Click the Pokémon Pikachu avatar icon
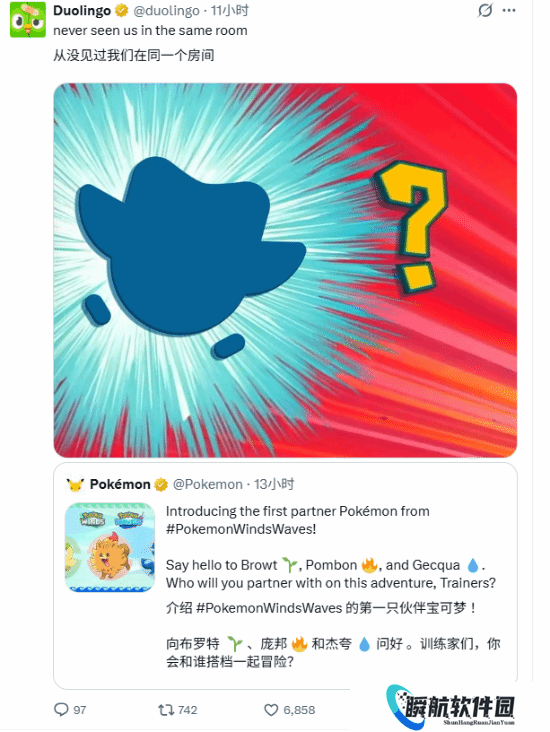 [x=75, y=485]
